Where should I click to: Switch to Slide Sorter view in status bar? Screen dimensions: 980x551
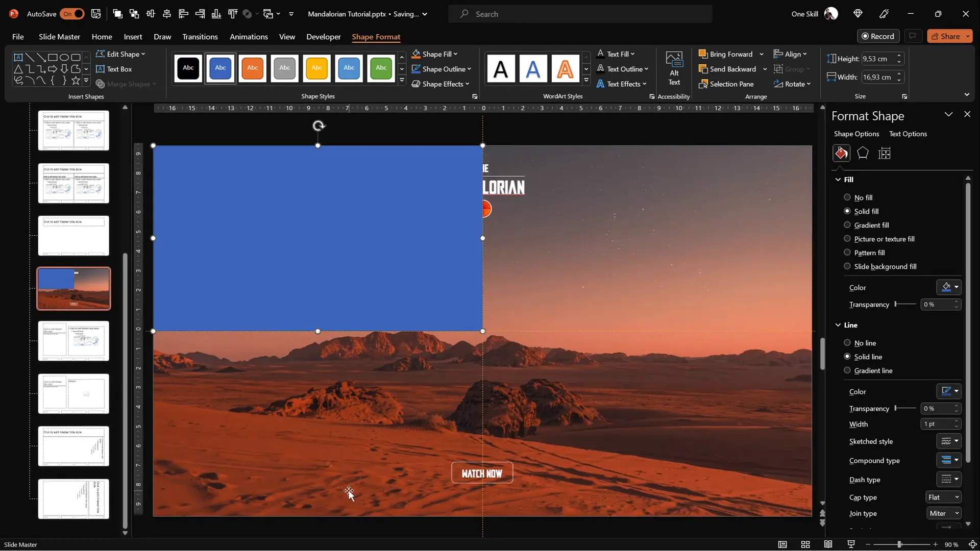tap(805, 544)
